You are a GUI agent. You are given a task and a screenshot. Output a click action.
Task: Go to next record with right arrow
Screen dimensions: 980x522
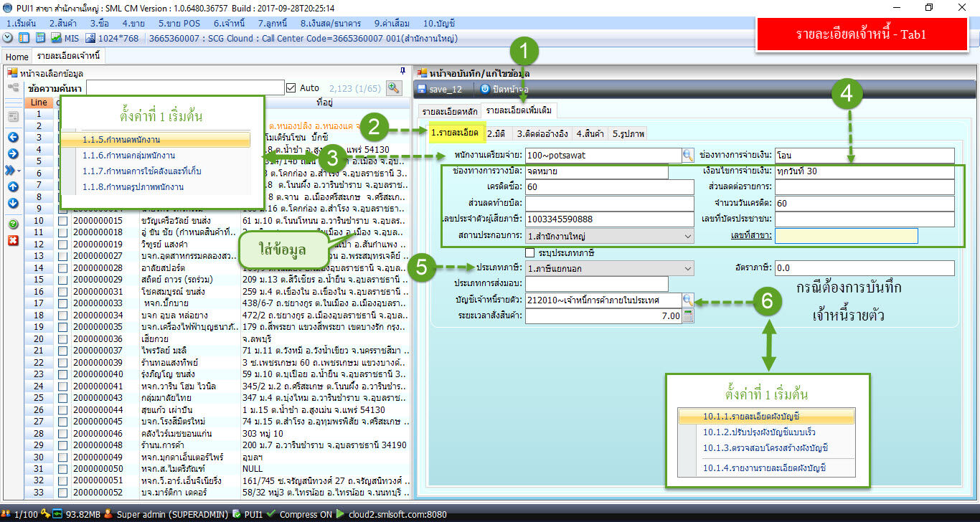tap(13, 153)
